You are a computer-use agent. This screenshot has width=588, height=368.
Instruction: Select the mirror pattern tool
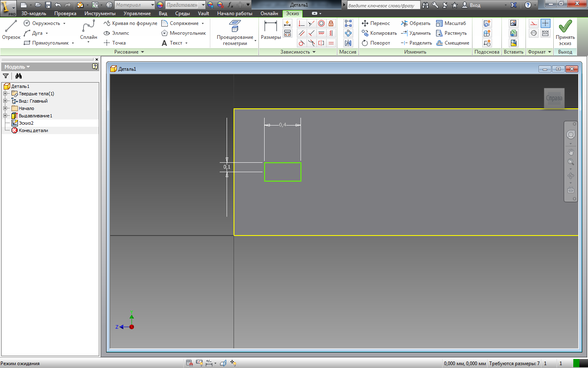pyautogui.click(x=348, y=43)
